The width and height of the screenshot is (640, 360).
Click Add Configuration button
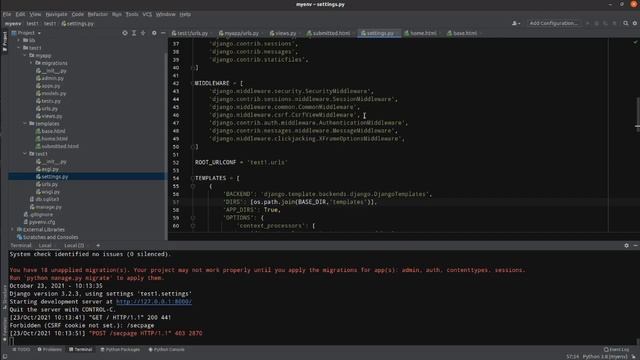point(553,23)
